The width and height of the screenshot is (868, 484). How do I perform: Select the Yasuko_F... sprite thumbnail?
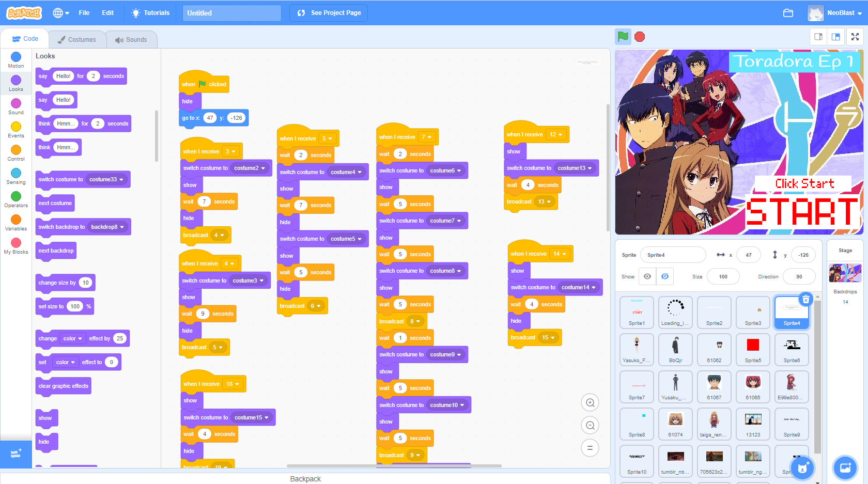tap(637, 350)
